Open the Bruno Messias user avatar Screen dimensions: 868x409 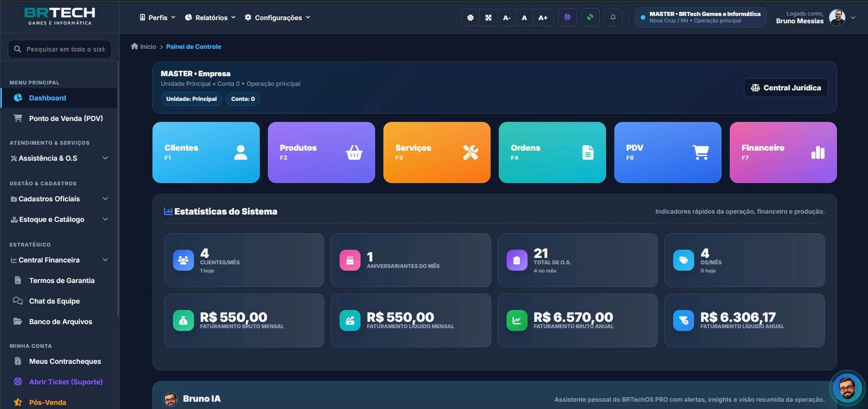point(837,17)
